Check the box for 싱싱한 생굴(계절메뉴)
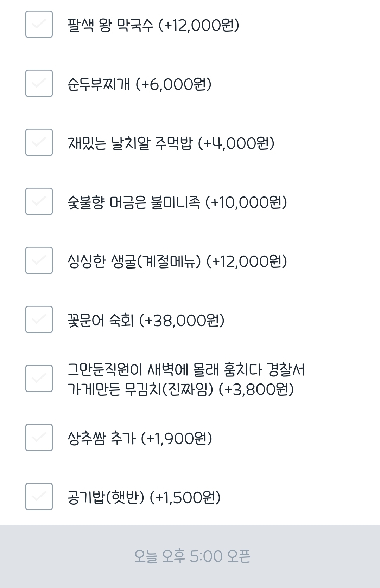This screenshot has width=380, height=588. (x=39, y=260)
